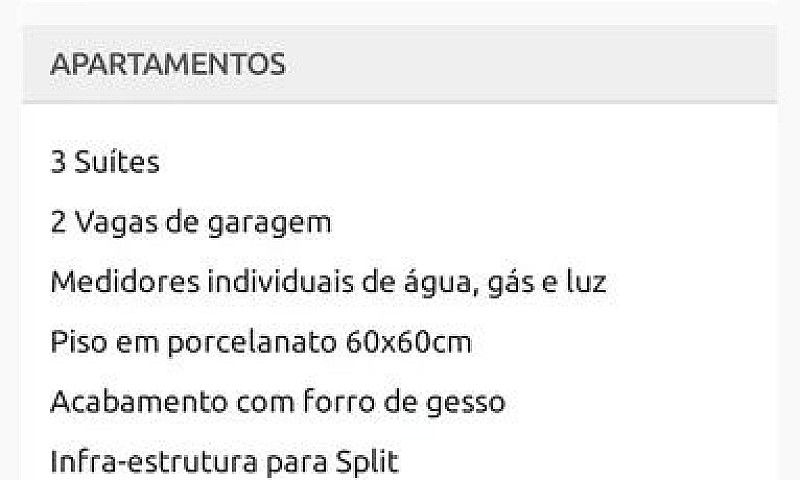800x480 pixels.
Task: Select "Medidores individuais de água, gás e luz"
Action: click(329, 283)
